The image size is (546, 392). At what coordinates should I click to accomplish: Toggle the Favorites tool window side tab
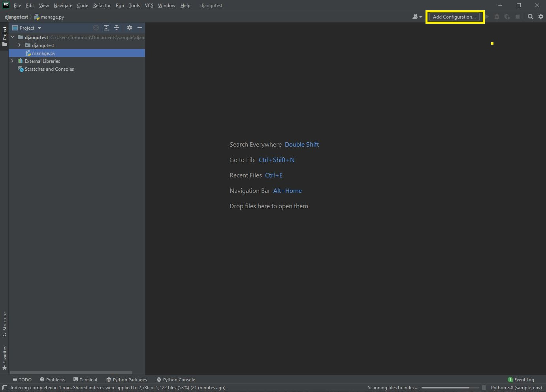(x=5, y=358)
